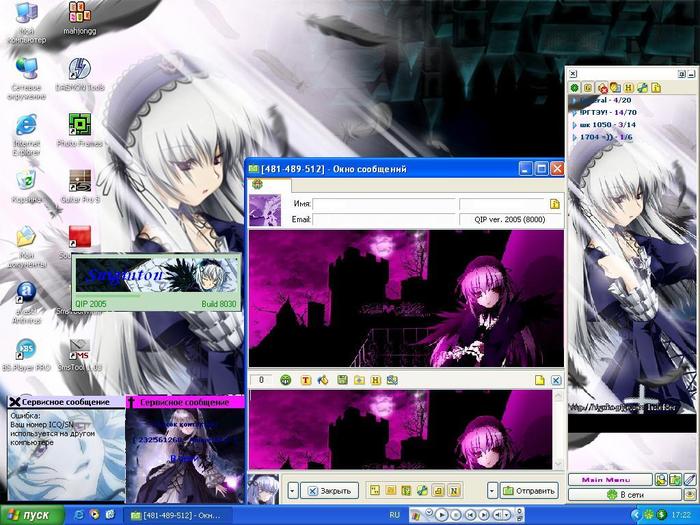The height and width of the screenshot is (525, 700).
Task: Click the Закрыть button
Action: pyautogui.click(x=329, y=491)
